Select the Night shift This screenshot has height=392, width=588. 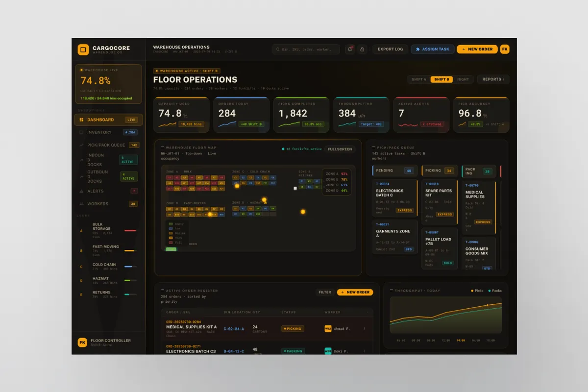[x=463, y=79]
